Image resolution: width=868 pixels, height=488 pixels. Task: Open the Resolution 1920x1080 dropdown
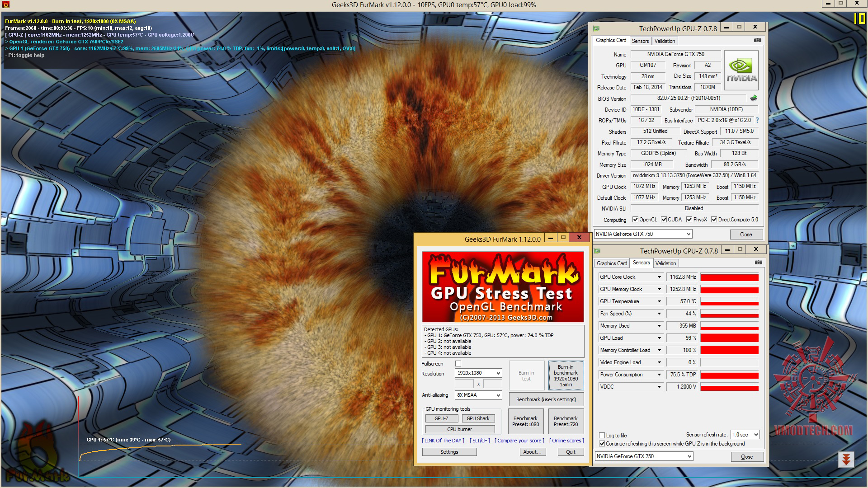point(478,373)
